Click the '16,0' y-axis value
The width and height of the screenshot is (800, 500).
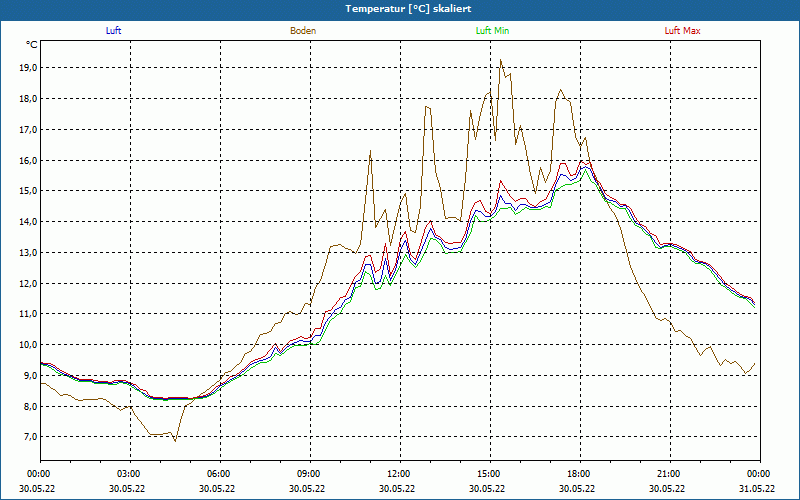coord(28,160)
